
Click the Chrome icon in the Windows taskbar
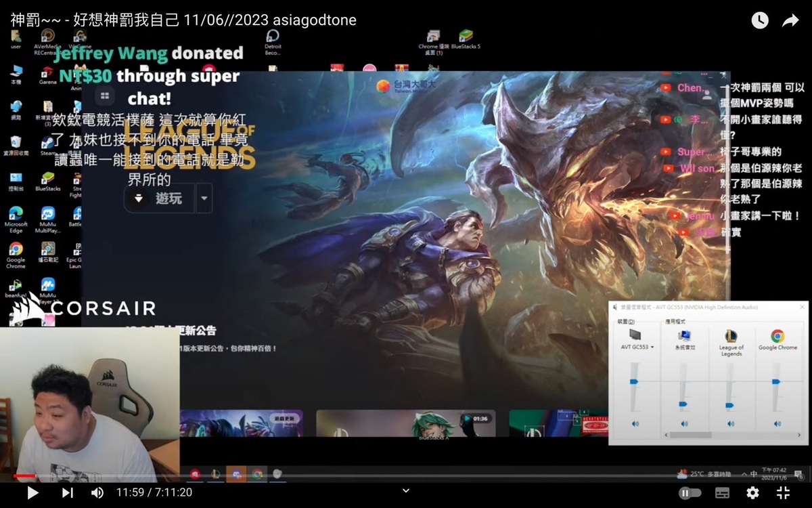[257, 474]
